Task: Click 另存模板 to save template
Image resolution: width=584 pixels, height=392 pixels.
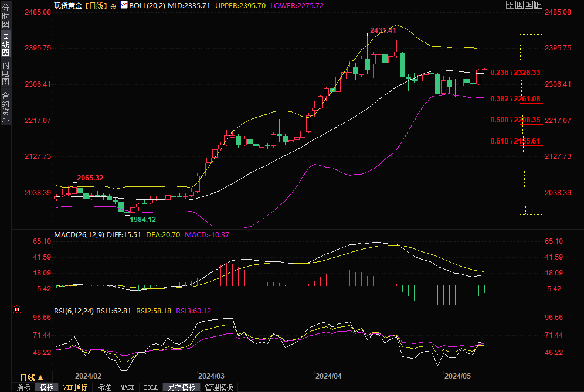Action: 181,387
